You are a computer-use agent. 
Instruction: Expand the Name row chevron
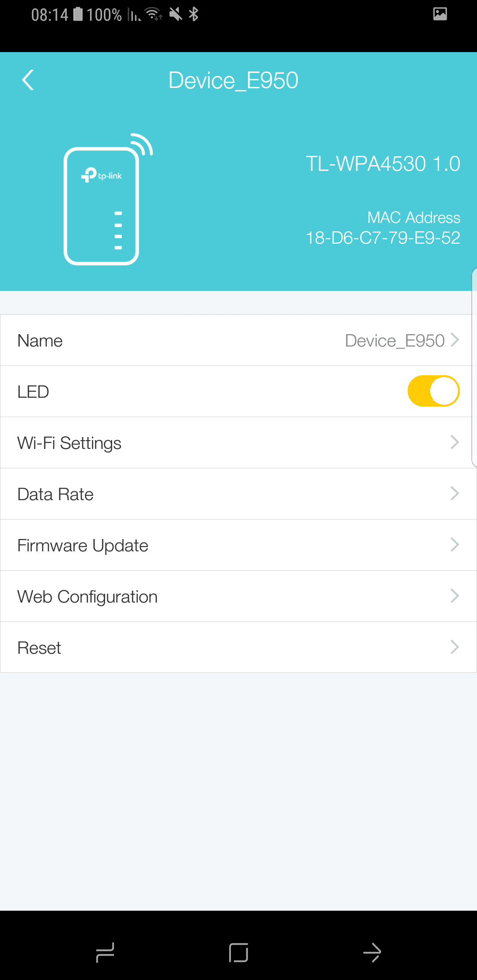click(x=455, y=340)
